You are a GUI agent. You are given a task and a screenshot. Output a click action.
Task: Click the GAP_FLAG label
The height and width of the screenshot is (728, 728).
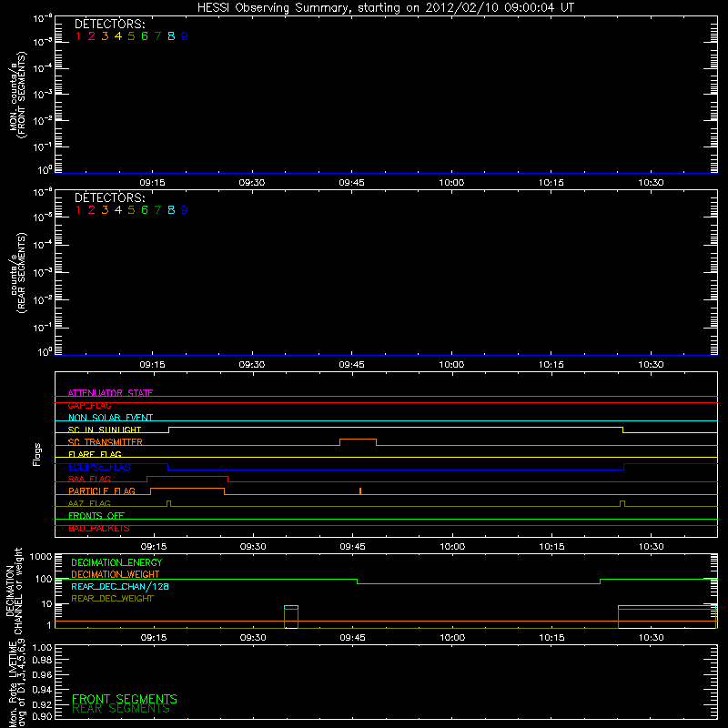(x=89, y=405)
